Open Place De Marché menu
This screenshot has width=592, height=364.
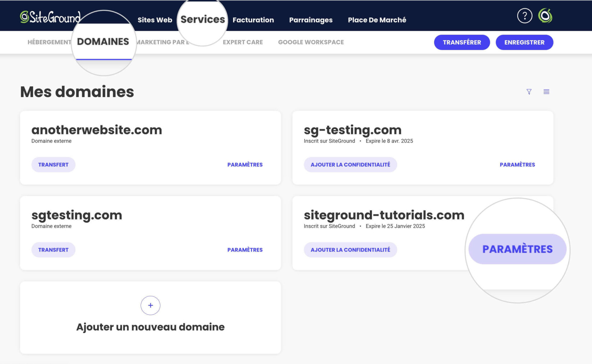pyautogui.click(x=377, y=20)
